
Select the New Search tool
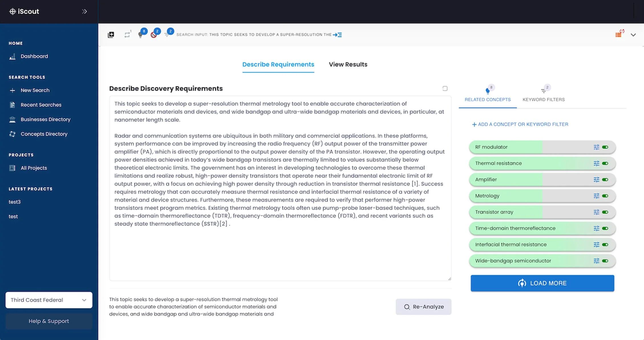35,90
